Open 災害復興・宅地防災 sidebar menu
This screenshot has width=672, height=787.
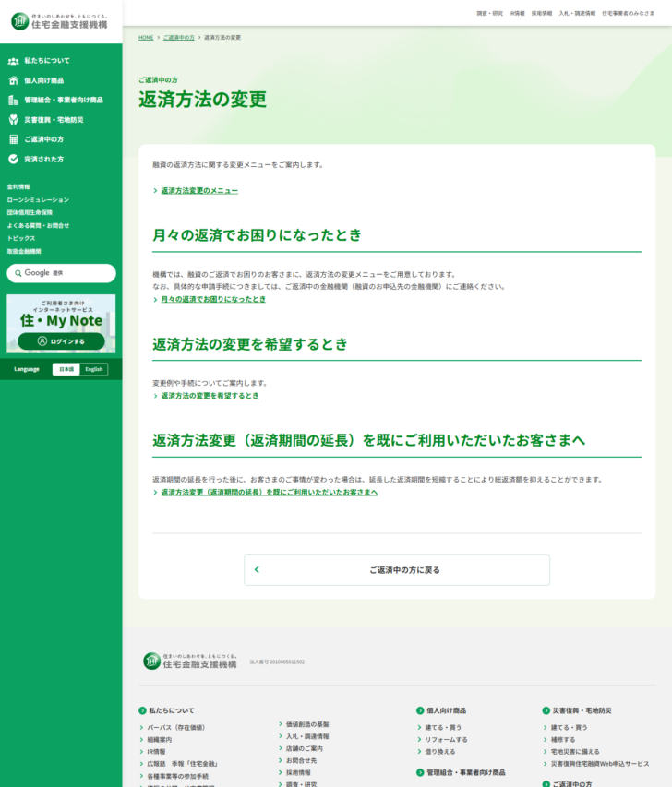54,119
